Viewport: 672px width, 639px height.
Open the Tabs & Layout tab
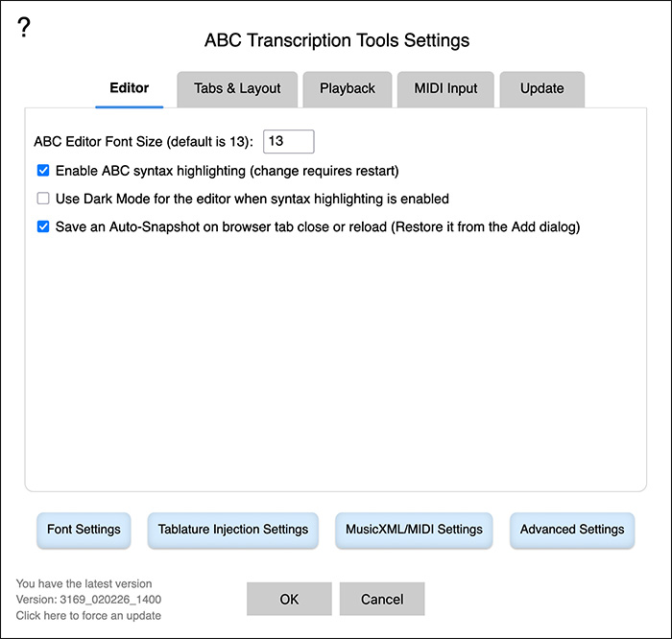click(x=237, y=88)
